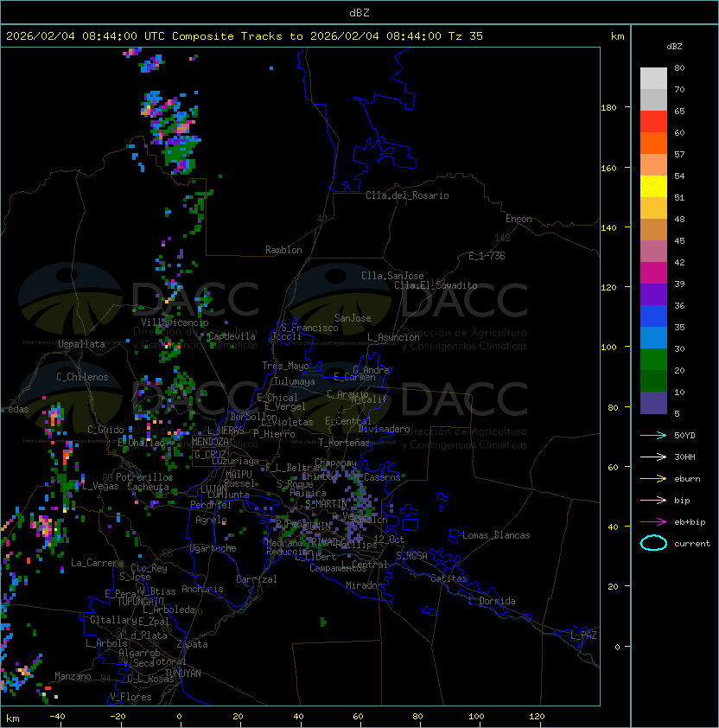The width and height of the screenshot is (719, 728).
Task: Select the bright green 20–30 dBZ swatch
Action: tap(653, 360)
